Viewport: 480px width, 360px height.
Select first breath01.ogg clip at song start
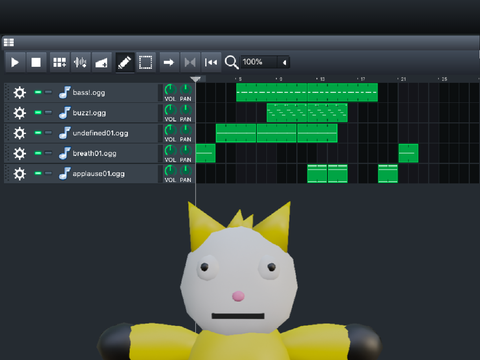click(205, 153)
